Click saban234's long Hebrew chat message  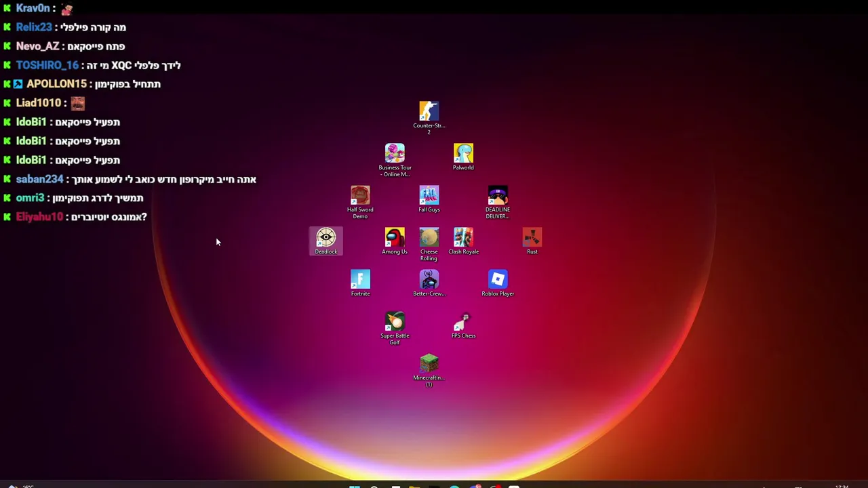pyautogui.click(x=163, y=179)
